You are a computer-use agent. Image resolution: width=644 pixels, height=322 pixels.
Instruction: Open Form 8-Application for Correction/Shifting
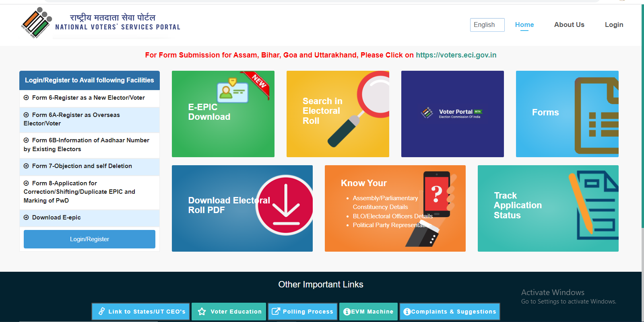coord(89,192)
